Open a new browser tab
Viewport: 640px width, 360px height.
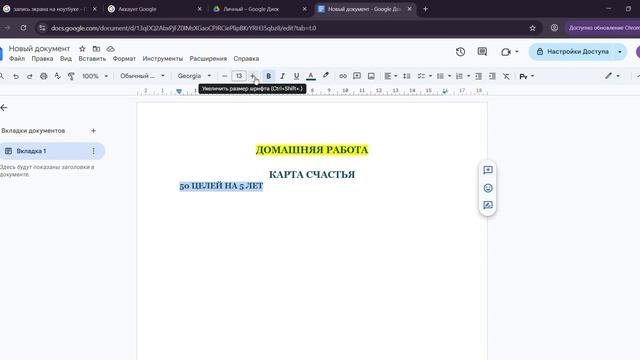(425, 9)
